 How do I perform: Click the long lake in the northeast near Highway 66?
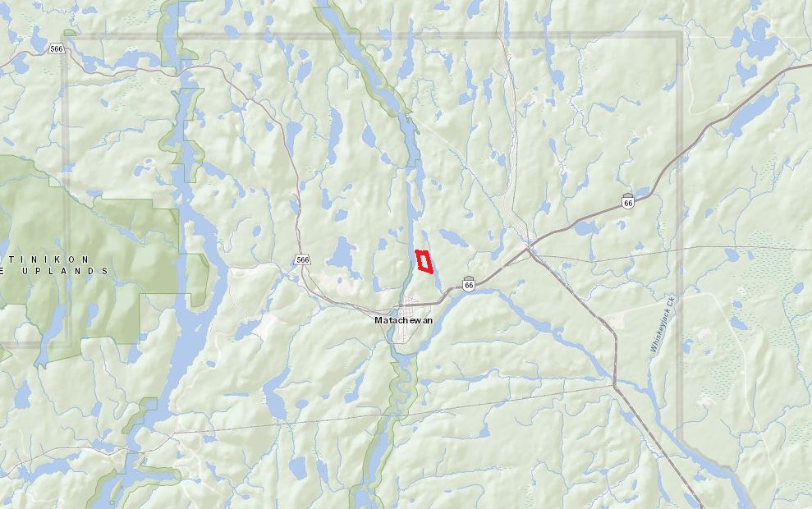(751, 112)
